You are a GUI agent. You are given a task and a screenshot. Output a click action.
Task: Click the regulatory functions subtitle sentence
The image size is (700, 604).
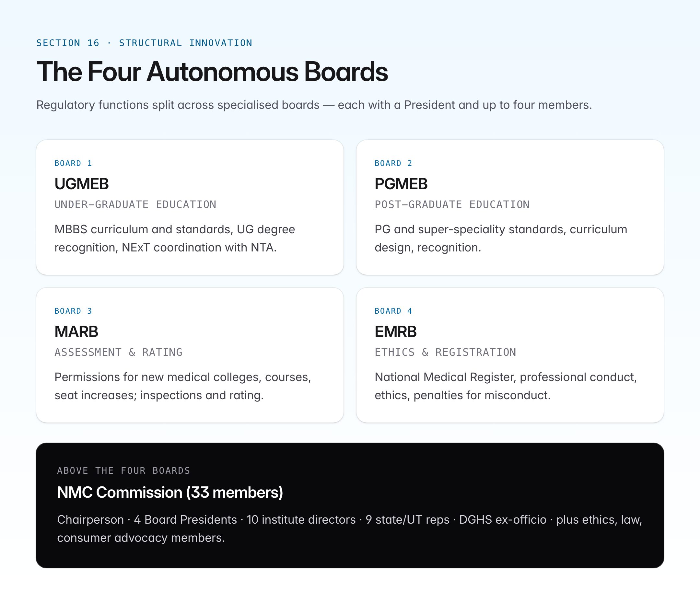coord(314,105)
